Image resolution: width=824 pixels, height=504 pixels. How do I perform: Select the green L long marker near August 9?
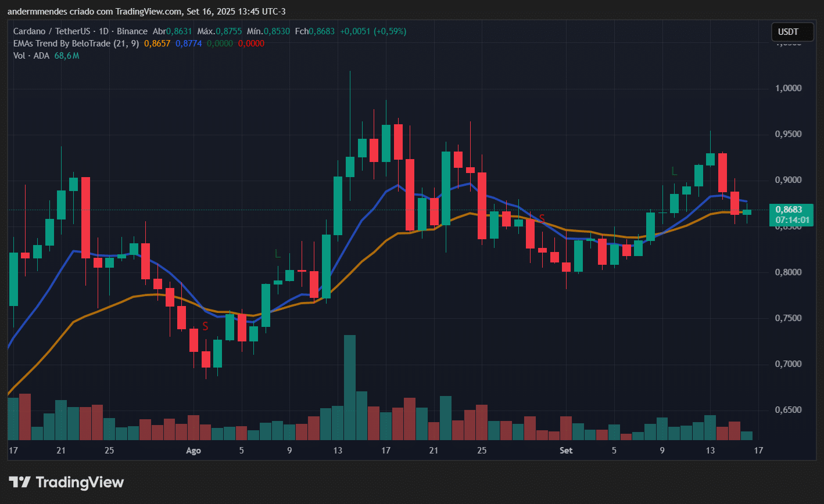coord(277,254)
